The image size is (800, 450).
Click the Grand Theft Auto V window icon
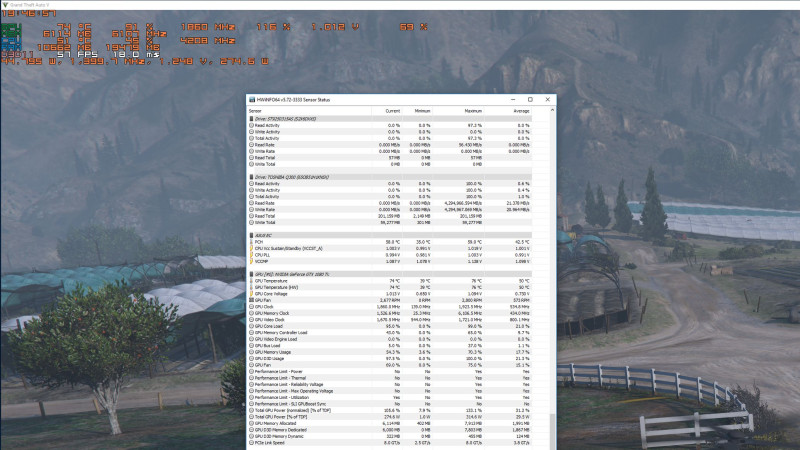click(x=6, y=5)
